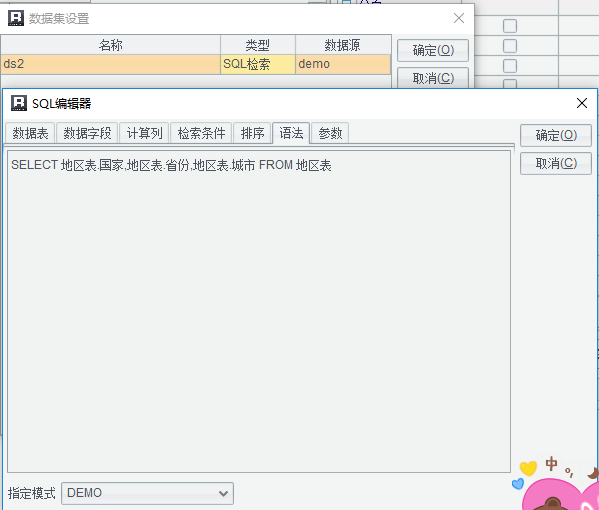
Task: Tick the third checkbox in the right column
Action: 510,66
